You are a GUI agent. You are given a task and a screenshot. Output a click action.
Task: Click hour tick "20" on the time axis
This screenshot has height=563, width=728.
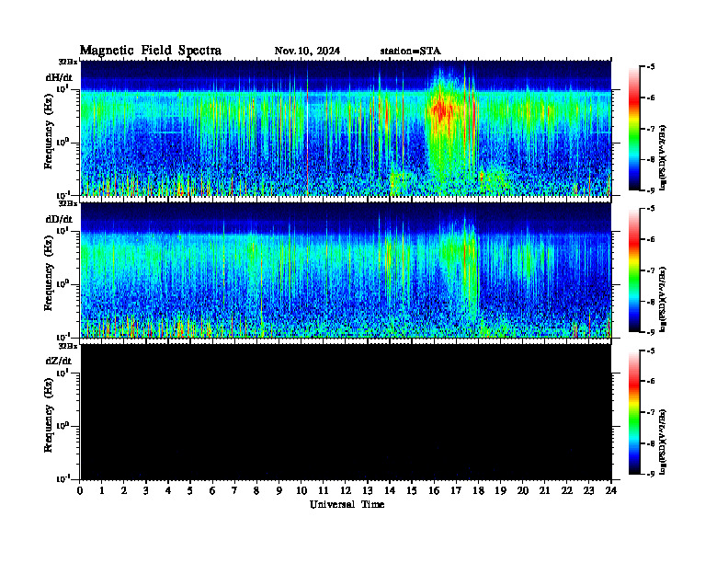pyautogui.click(x=522, y=491)
